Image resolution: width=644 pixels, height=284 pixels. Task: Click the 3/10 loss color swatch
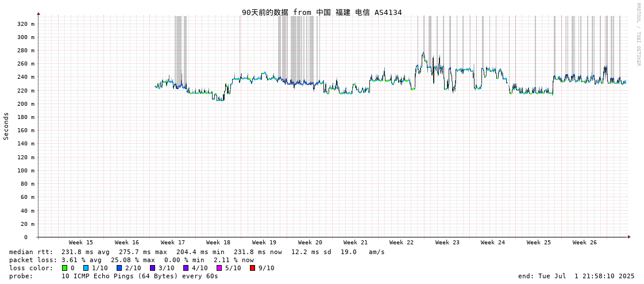click(x=153, y=268)
